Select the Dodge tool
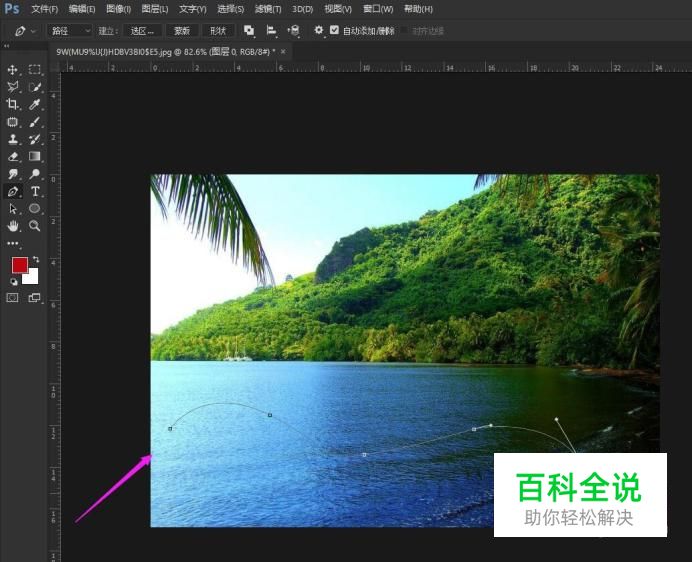The height and width of the screenshot is (562, 692). pos(34,174)
